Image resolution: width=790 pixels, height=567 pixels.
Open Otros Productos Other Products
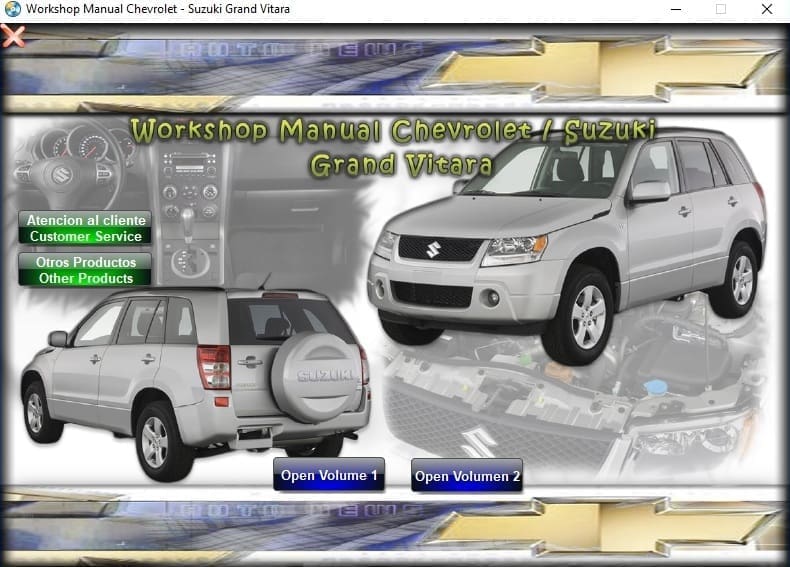(x=85, y=270)
